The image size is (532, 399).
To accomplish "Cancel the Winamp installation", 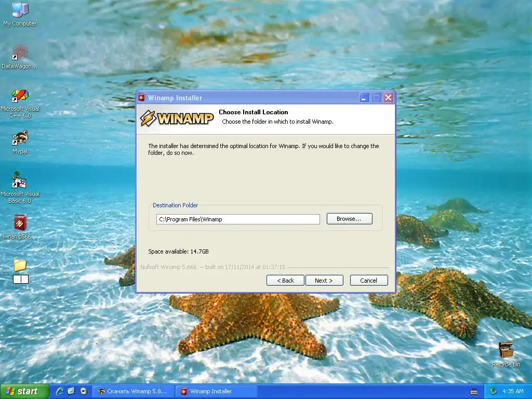I will [x=369, y=281].
